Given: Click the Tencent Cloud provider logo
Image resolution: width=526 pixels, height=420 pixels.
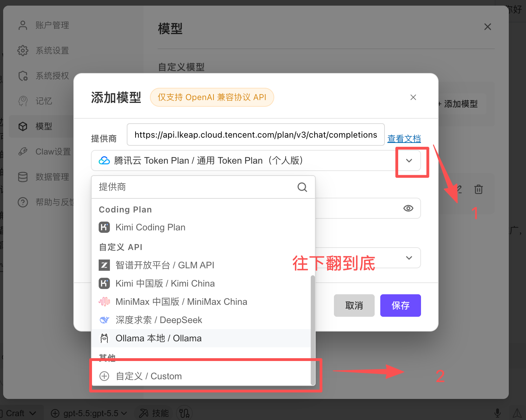Looking at the screenshot, I should coord(104,160).
